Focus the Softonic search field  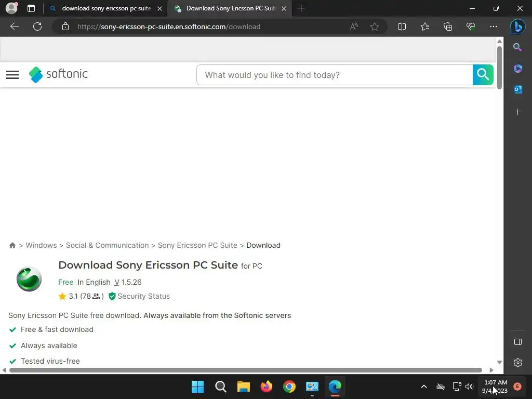pos(335,75)
